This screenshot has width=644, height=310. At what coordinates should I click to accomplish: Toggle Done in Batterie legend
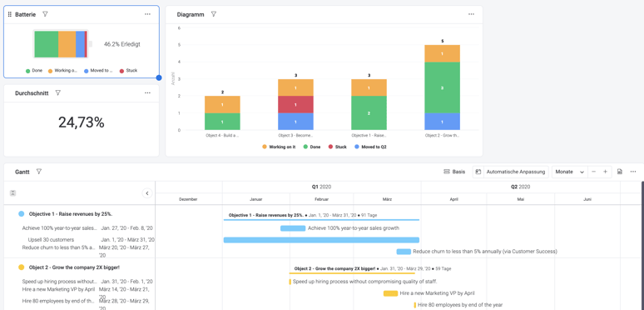(x=34, y=71)
